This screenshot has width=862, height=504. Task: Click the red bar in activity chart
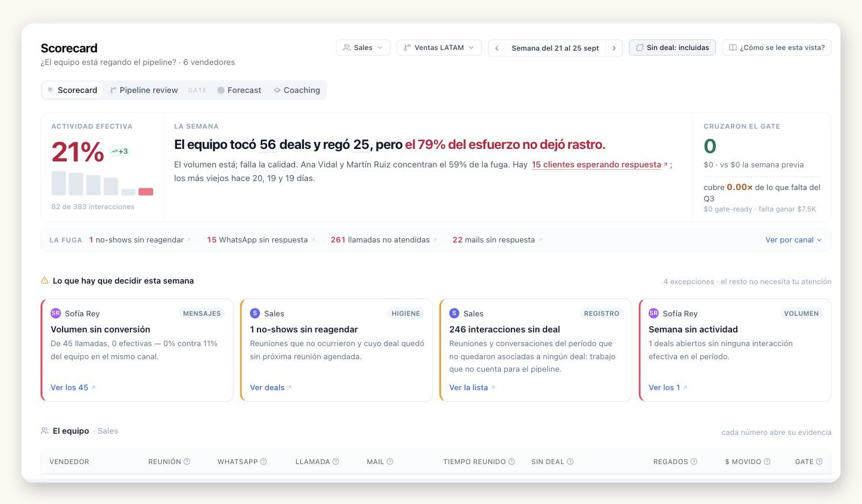146,192
